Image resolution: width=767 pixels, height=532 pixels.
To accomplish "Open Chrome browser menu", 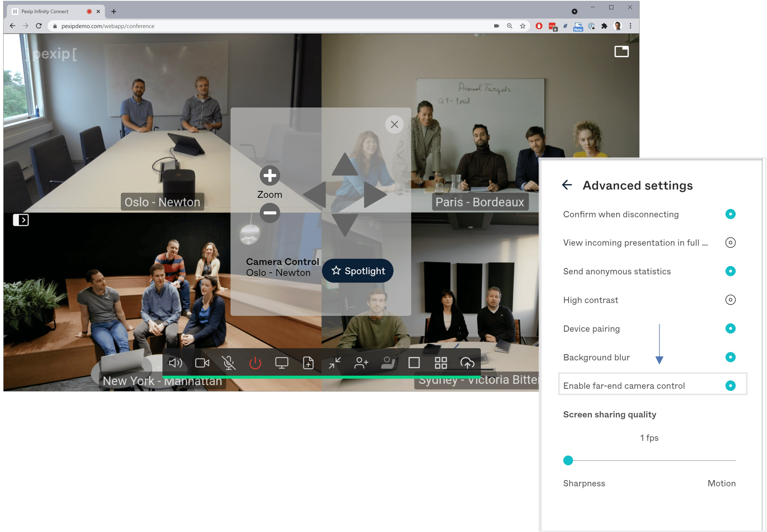I will pos(630,26).
